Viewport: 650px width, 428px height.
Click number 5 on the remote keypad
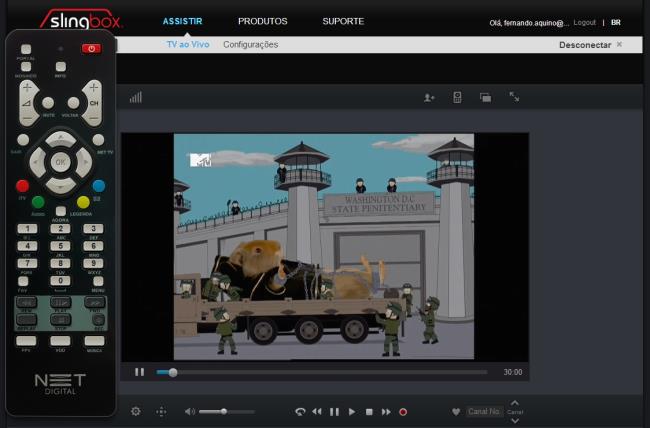pyautogui.click(x=61, y=246)
